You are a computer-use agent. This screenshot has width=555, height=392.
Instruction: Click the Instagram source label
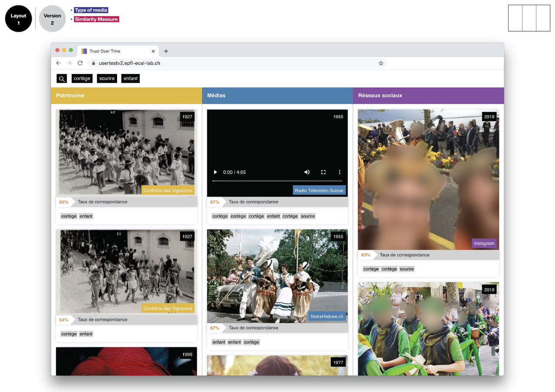[484, 243]
